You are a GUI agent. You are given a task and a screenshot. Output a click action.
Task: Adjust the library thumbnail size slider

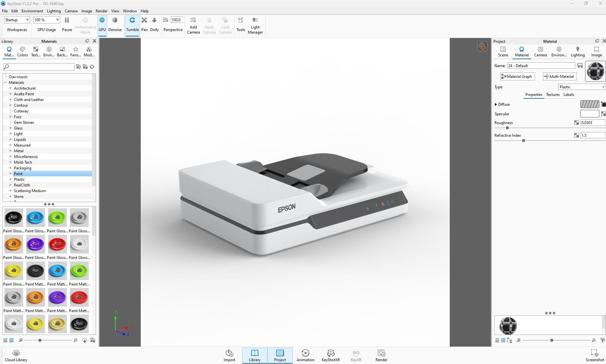(40, 340)
